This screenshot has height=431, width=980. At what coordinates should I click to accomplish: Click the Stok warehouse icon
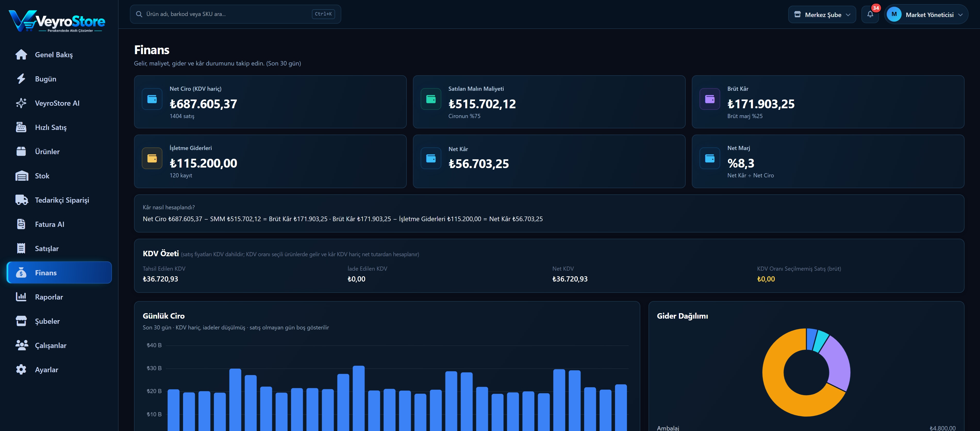[x=22, y=176]
